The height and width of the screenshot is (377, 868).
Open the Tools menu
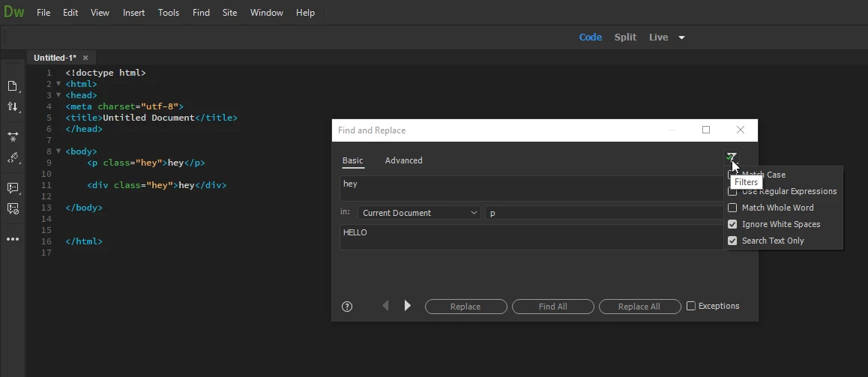tap(169, 12)
